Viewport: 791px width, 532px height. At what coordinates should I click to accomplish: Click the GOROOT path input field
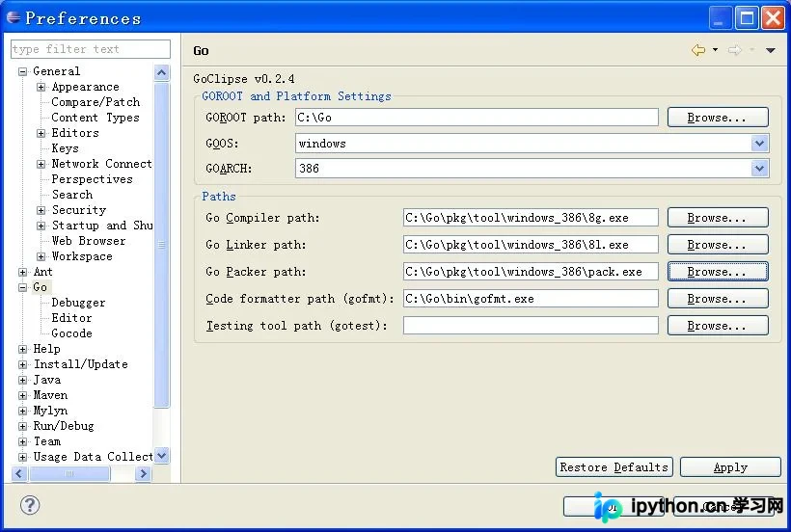[477, 118]
